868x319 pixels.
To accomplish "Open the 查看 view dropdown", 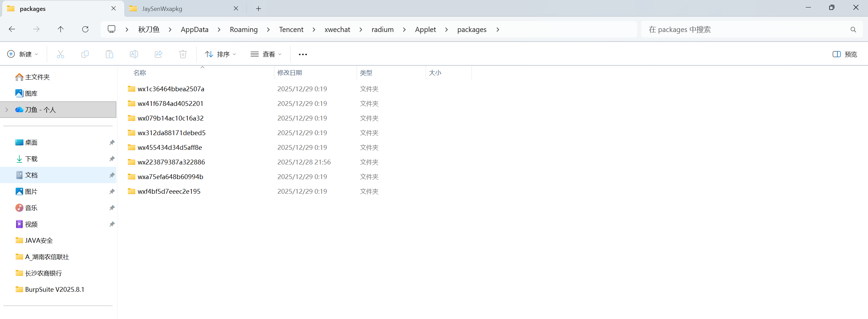I will tap(266, 54).
